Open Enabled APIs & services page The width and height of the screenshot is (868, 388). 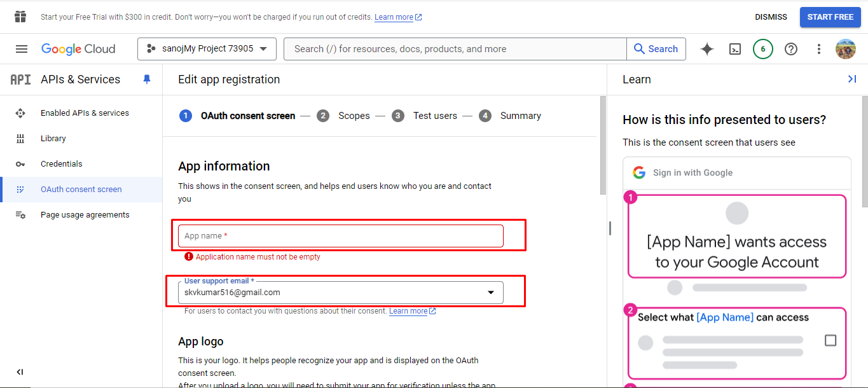(85, 113)
